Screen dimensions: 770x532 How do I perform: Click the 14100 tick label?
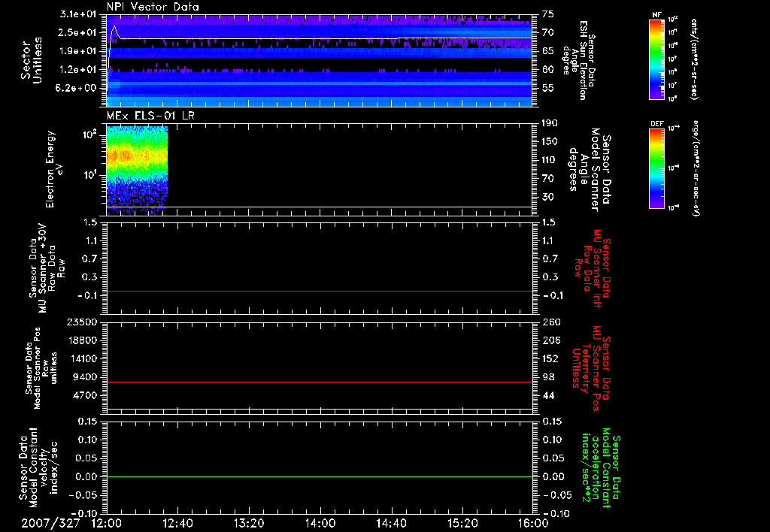83,358
